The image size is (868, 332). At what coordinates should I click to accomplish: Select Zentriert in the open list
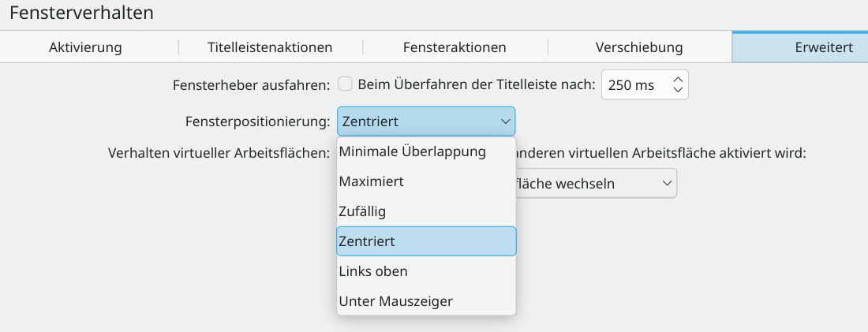coord(368,241)
